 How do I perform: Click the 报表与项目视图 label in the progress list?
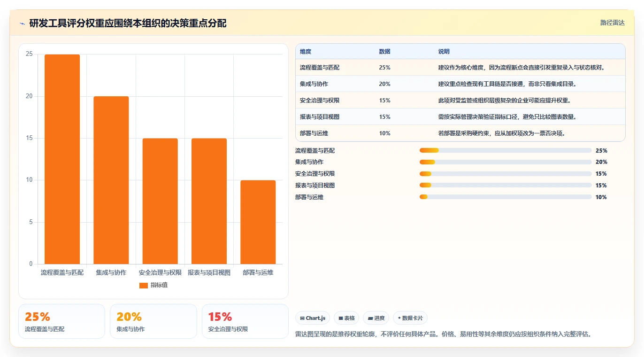point(315,186)
